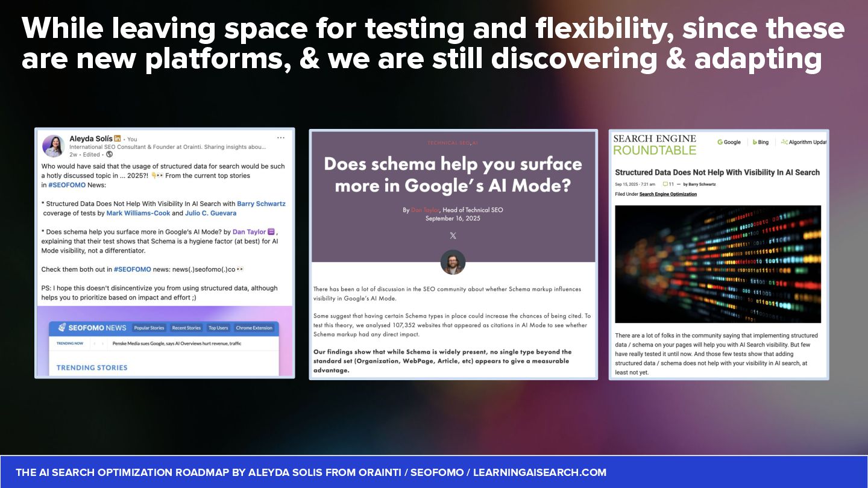Open the Top Users tab
The width and height of the screenshot is (868, 488).
click(218, 328)
